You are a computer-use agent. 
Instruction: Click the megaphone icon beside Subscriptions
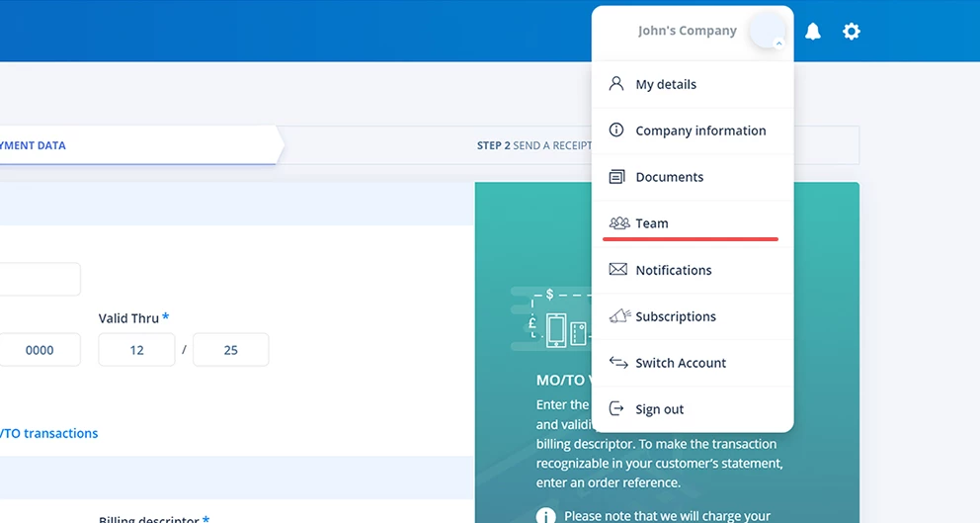point(618,316)
